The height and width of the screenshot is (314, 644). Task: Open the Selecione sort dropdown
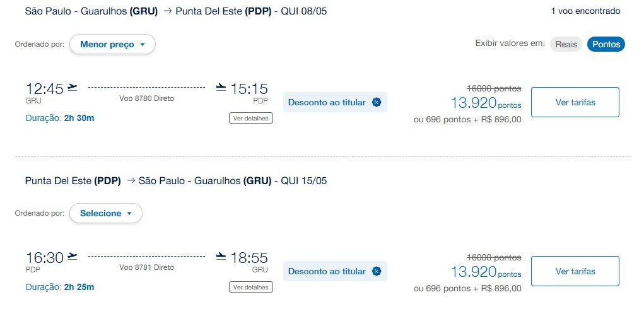[106, 214]
